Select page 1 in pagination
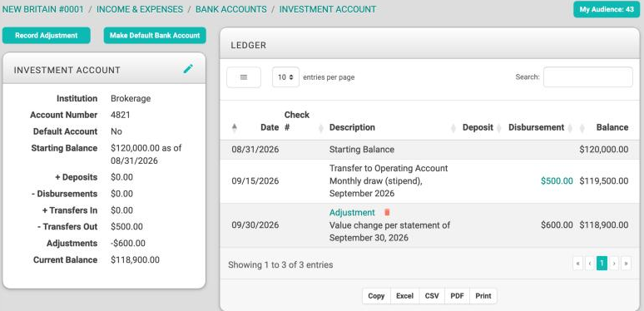644x311 pixels. (602, 264)
